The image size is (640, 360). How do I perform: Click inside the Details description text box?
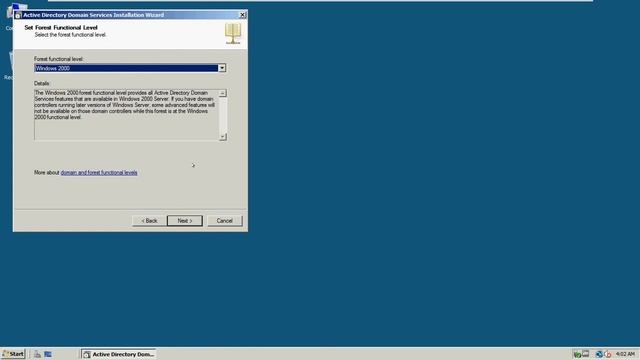[127, 115]
